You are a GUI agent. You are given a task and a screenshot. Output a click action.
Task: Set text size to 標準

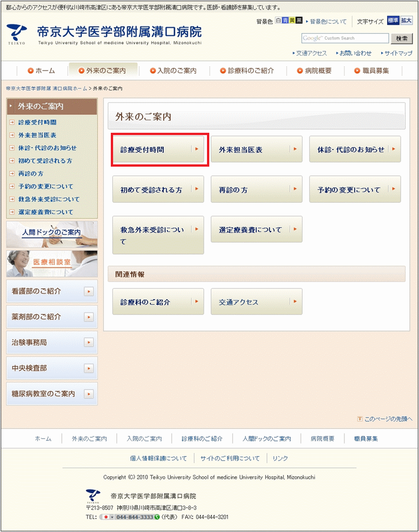(393, 20)
